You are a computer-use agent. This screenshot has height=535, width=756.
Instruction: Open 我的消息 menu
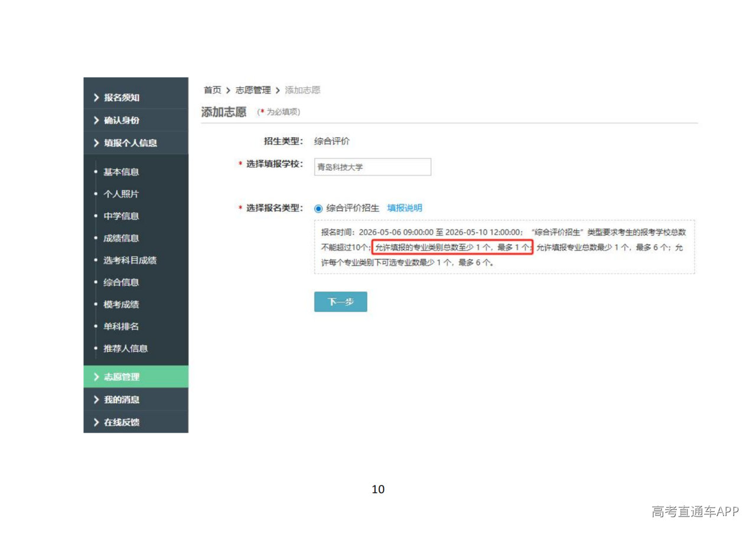pos(122,400)
